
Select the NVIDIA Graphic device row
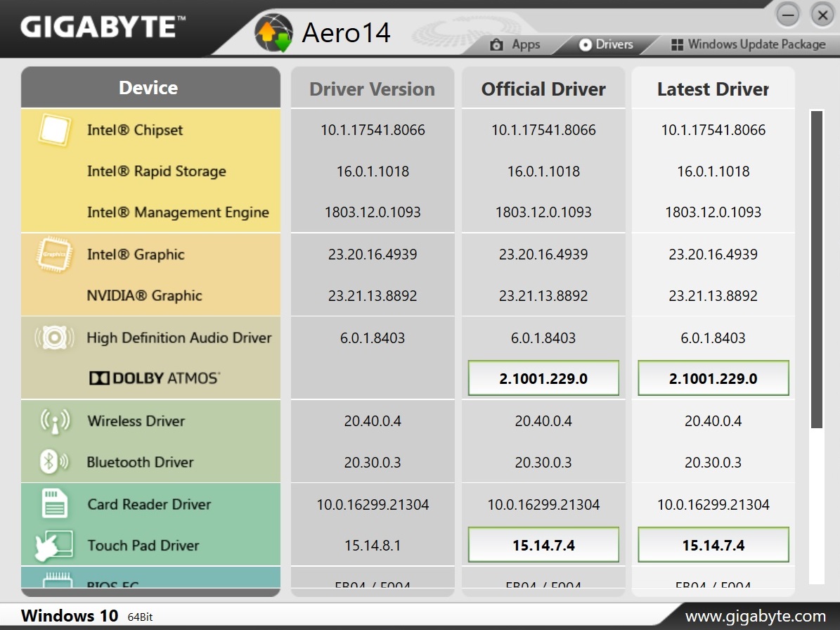coord(144,296)
